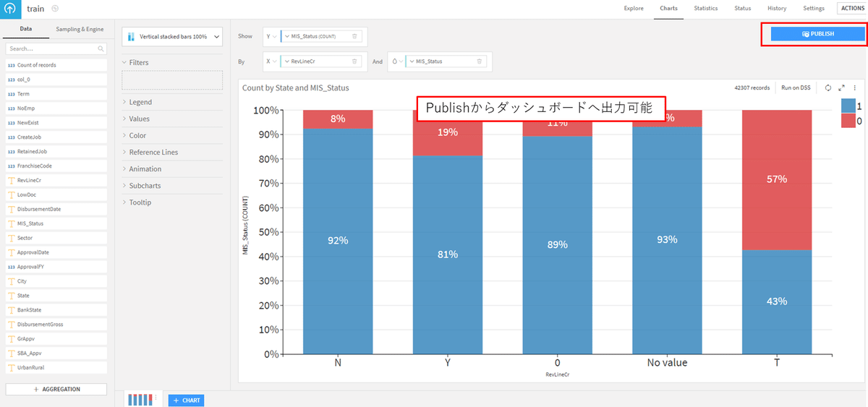Viewport: 868px width, 407px height.
Task: Open the RevLineCr dimension options dropdown
Action: coord(287,61)
